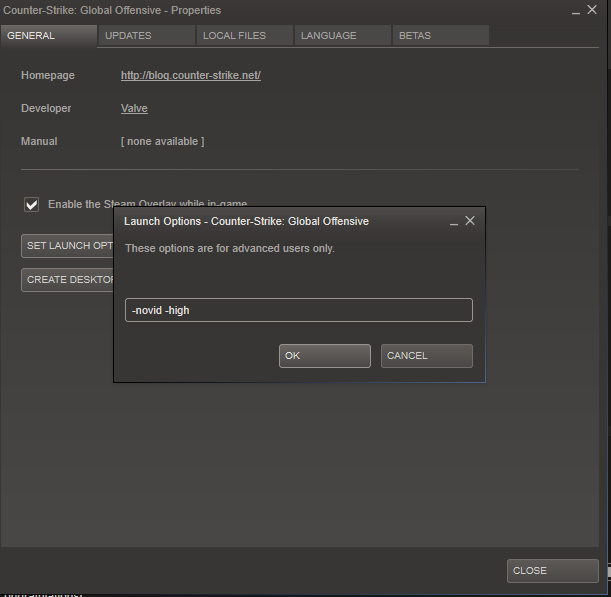This screenshot has width=611, height=597.
Task: Switch to the Language tab
Action: 343,36
